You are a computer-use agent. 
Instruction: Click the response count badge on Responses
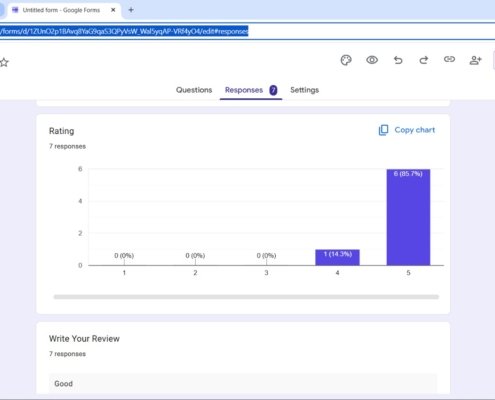pyautogui.click(x=273, y=90)
